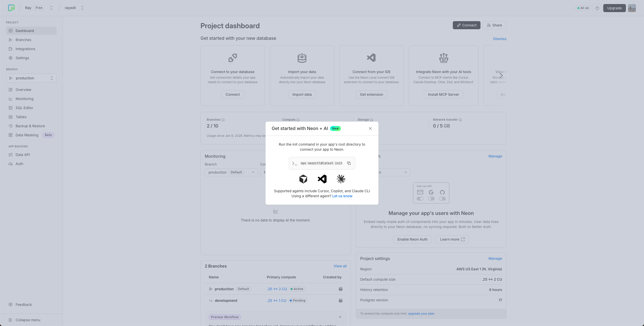
Task: Toggle the GitHub sign-up switch
Action: click(442, 199)
